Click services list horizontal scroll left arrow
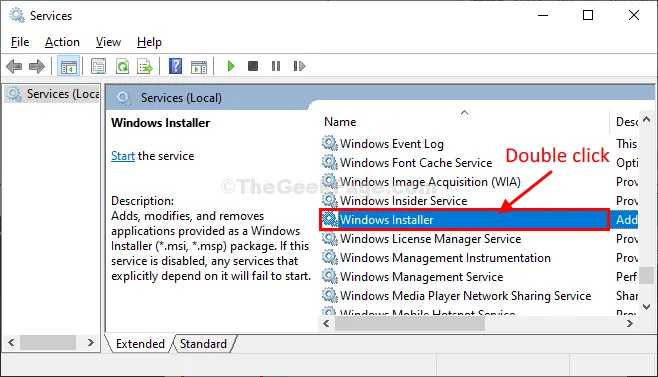This screenshot has width=658, height=377. (326, 323)
